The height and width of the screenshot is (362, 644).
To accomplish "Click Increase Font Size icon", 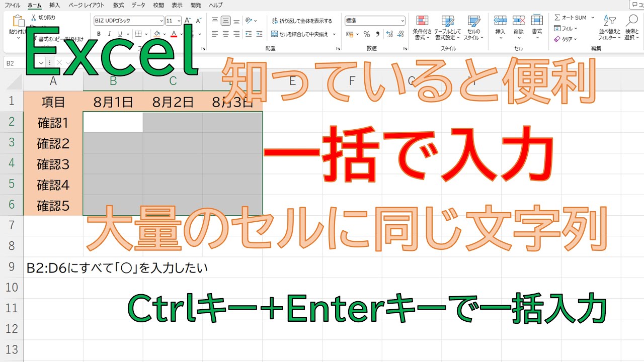I will 187,21.
